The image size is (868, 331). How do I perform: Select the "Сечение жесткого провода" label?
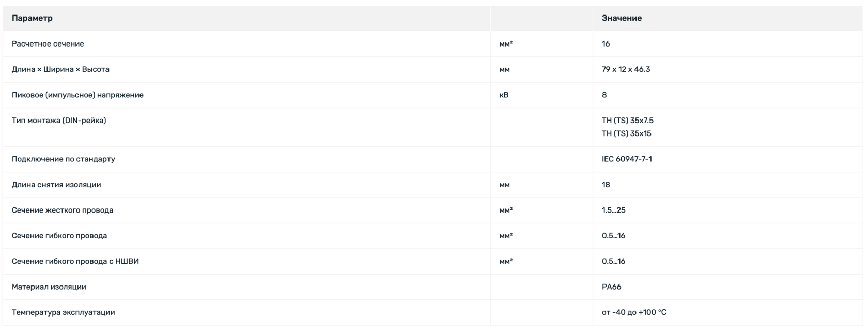(x=63, y=210)
